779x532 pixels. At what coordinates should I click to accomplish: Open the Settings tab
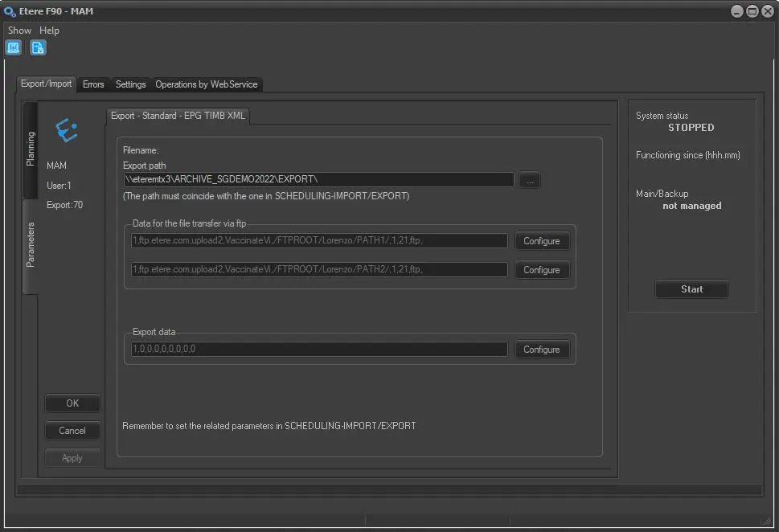point(130,84)
